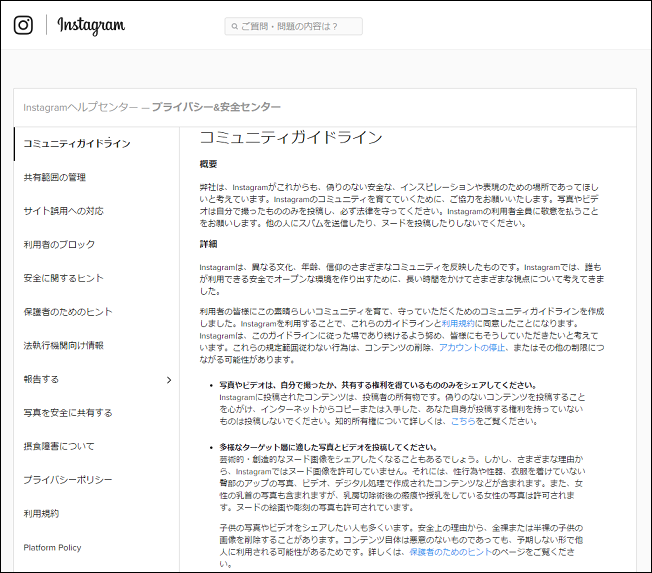Open 報告する sidebar item
652x573 pixels.
point(41,379)
